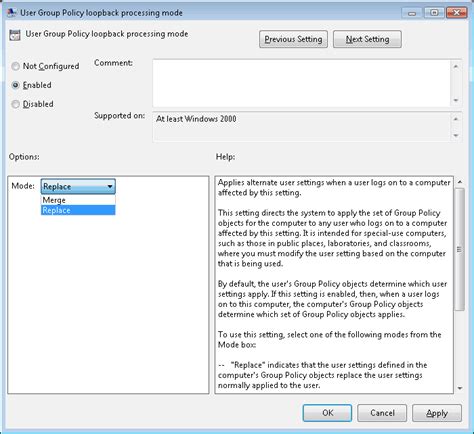The image size is (474, 434).
Task: Click the Help text scrollbar thumb
Action: tap(460, 249)
